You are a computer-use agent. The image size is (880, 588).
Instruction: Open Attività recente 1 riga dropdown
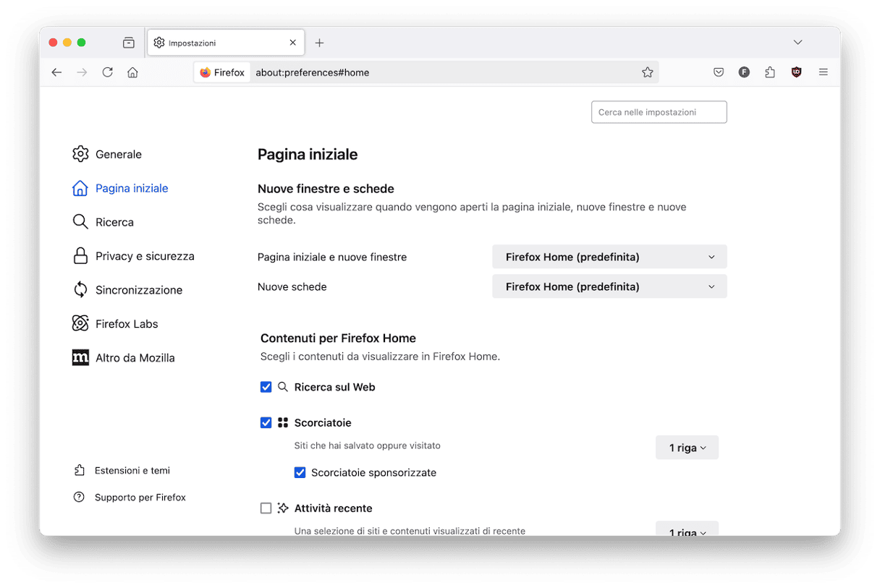687,530
